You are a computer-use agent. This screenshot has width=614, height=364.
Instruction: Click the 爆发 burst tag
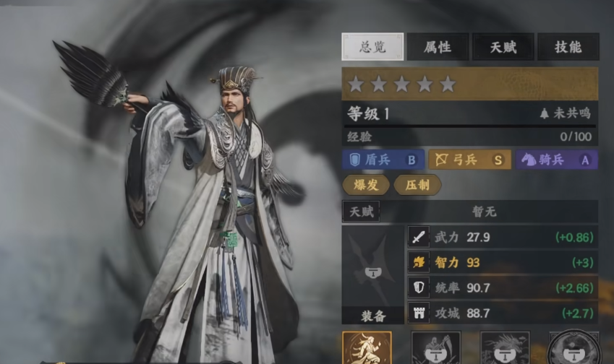tap(366, 185)
